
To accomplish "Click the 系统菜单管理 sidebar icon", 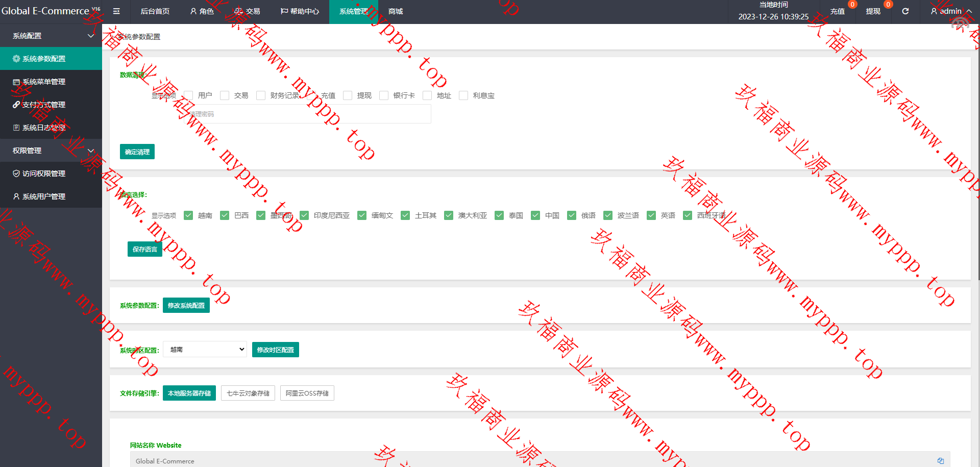I will [16, 82].
